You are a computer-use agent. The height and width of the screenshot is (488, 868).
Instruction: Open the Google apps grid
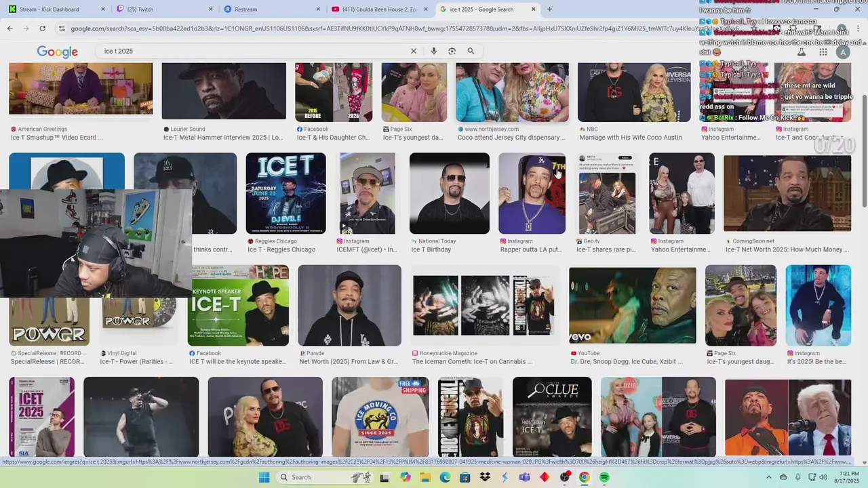pos(823,52)
